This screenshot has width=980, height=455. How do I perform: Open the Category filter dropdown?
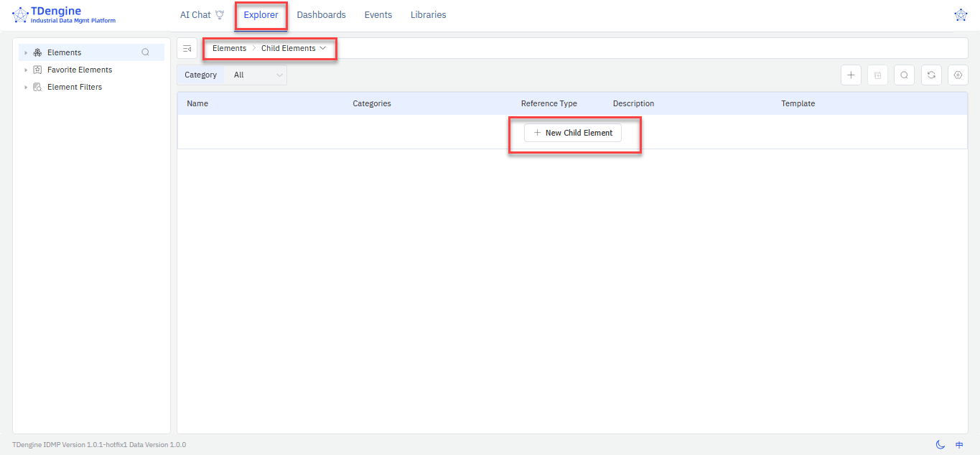(256, 75)
